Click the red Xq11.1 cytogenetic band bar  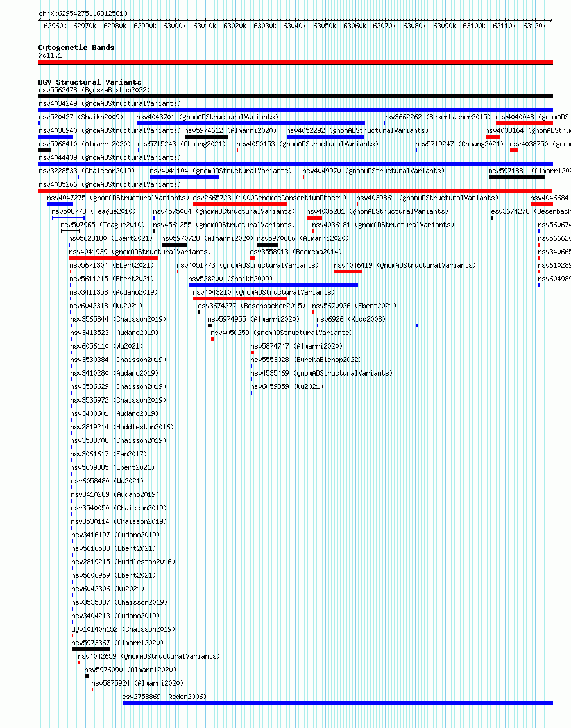(x=296, y=62)
